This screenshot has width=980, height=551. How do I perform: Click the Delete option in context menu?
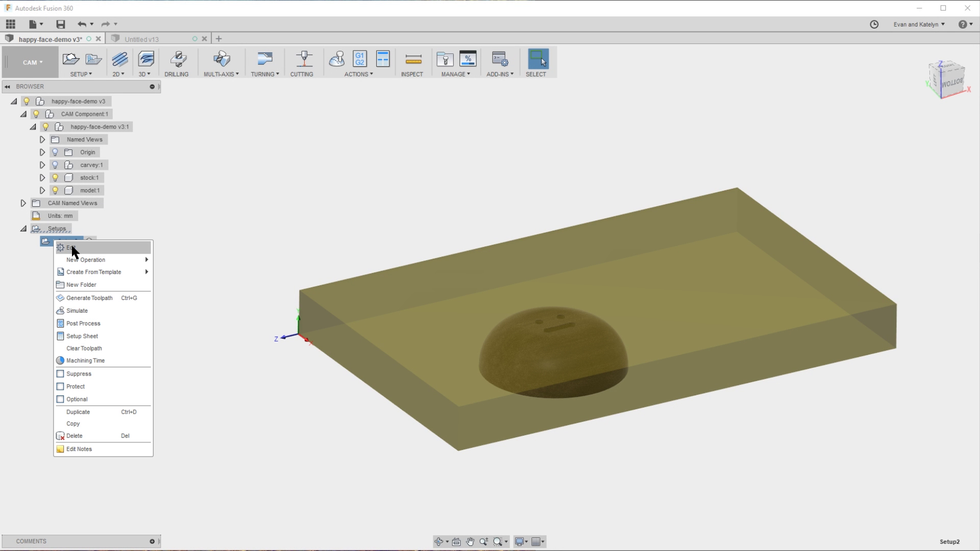74,435
